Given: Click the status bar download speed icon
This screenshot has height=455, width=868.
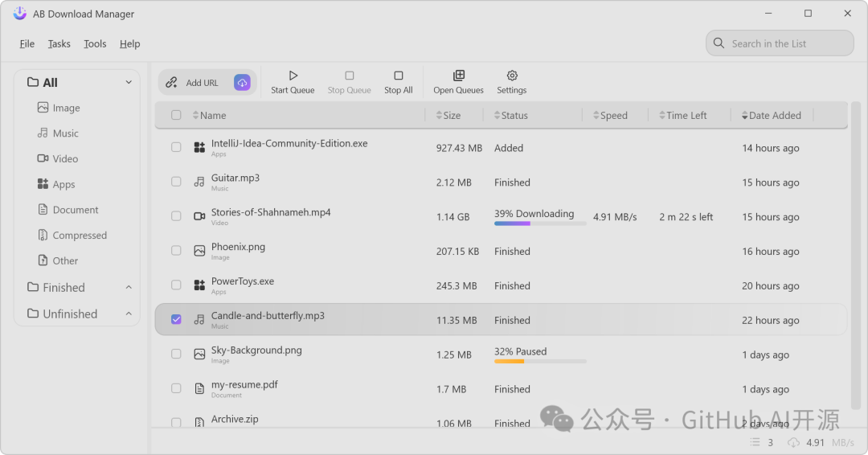Looking at the screenshot, I should [793, 442].
